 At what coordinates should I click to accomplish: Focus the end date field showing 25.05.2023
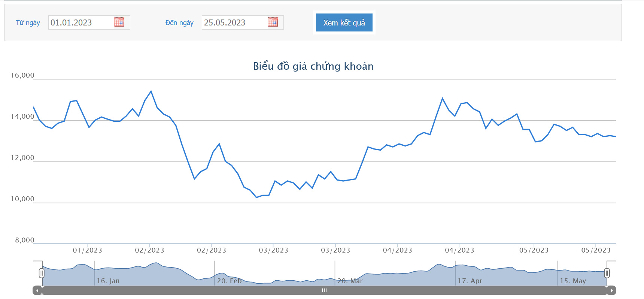[x=234, y=22]
